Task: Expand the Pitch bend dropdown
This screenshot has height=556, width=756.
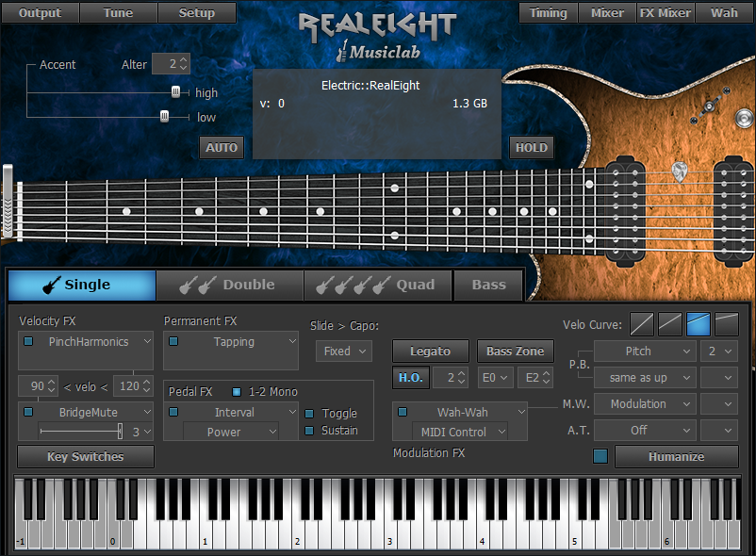Action: pos(646,352)
